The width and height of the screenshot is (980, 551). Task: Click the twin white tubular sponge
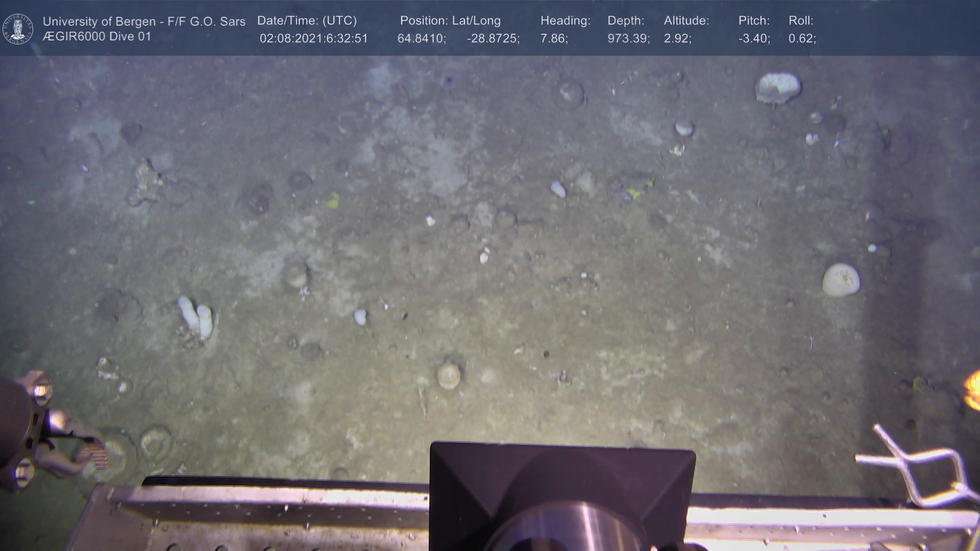(195, 316)
